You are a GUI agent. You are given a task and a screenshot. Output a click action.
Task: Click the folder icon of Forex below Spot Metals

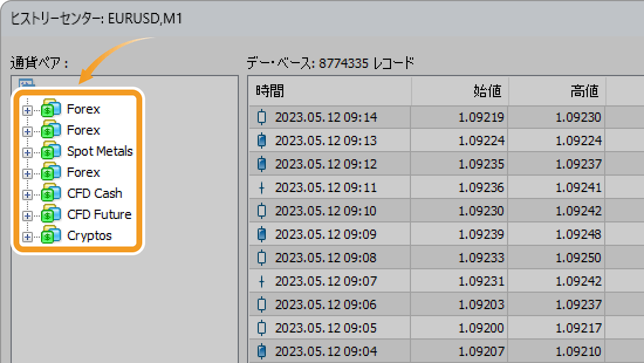pos(51,172)
